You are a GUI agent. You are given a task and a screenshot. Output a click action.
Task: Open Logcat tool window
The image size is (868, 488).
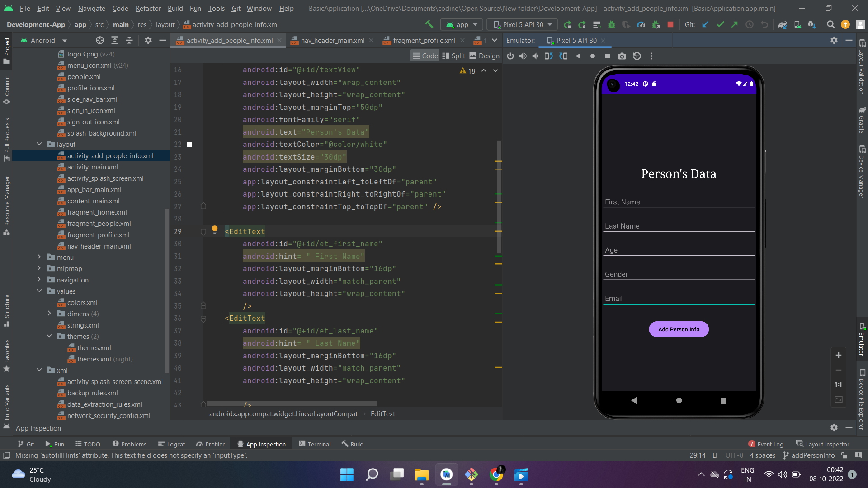click(171, 444)
